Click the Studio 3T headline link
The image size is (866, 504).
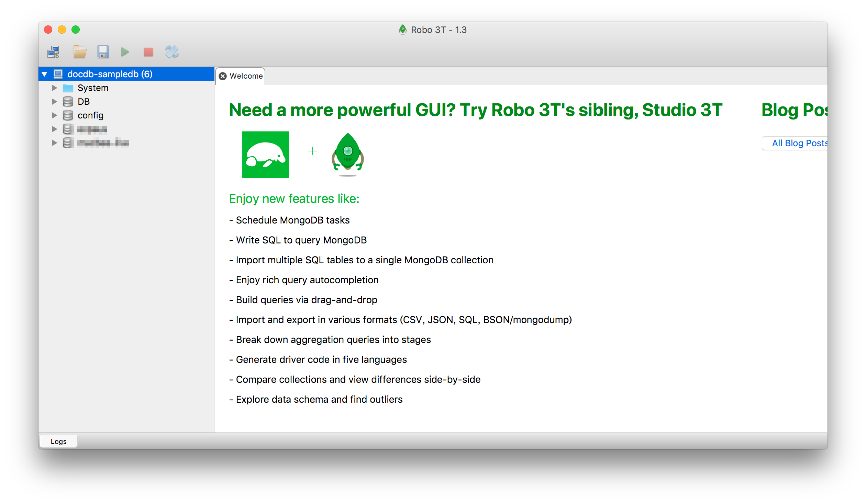click(475, 110)
